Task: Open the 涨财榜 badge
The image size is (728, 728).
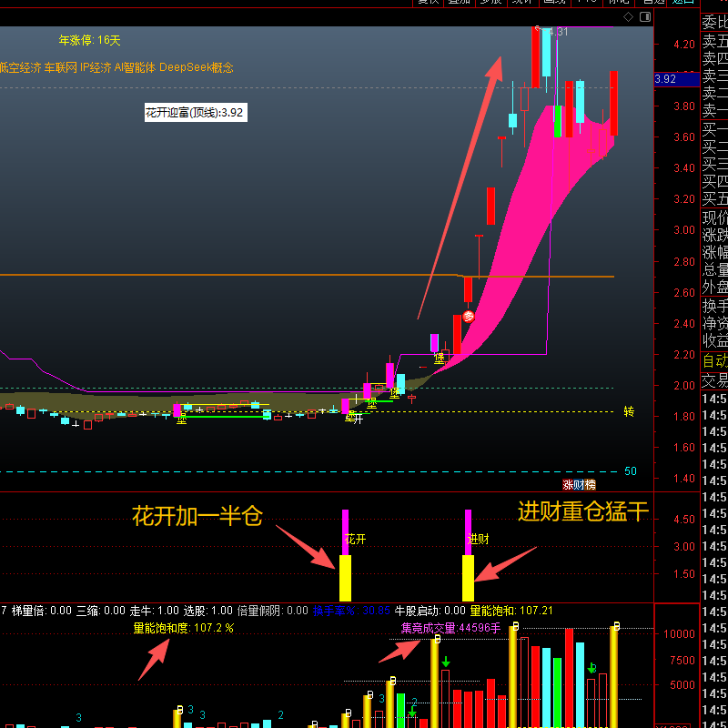Action: (579, 485)
